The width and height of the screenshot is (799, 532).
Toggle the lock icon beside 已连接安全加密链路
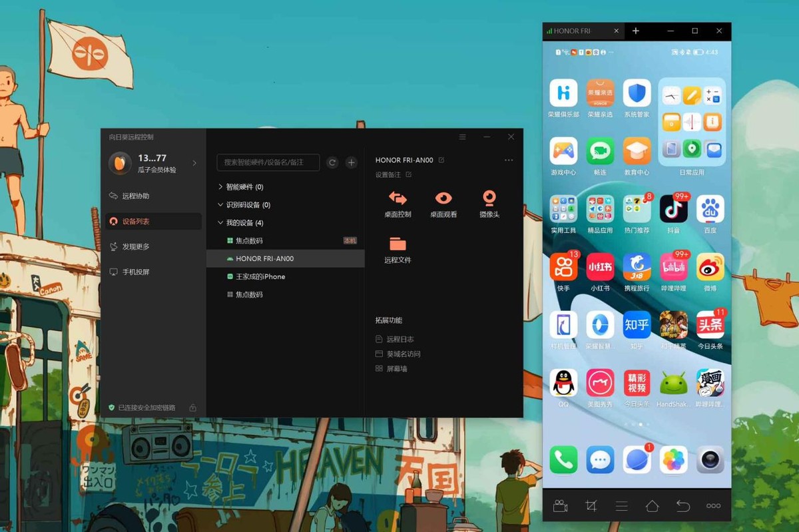pos(192,407)
